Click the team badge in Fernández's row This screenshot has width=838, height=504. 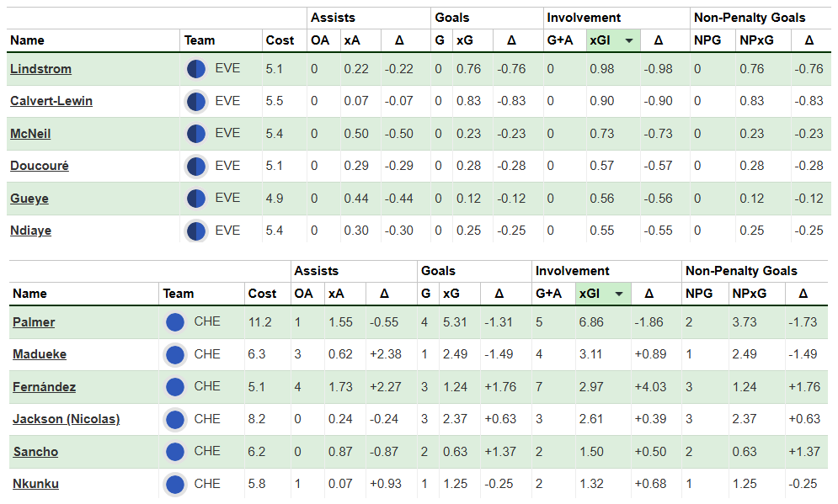coord(175,387)
